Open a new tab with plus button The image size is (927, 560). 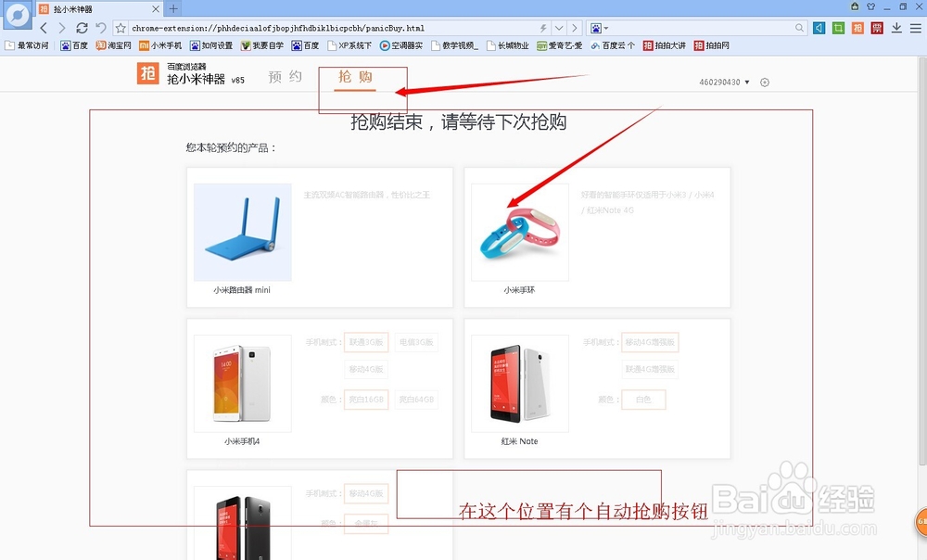[x=173, y=8]
